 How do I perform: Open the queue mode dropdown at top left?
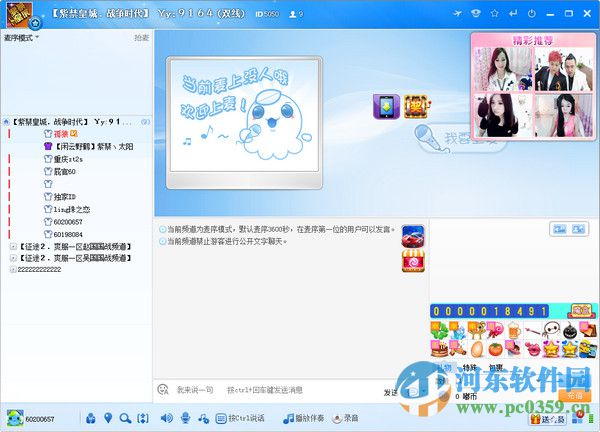pyautogui.click(x=21, y=38)
